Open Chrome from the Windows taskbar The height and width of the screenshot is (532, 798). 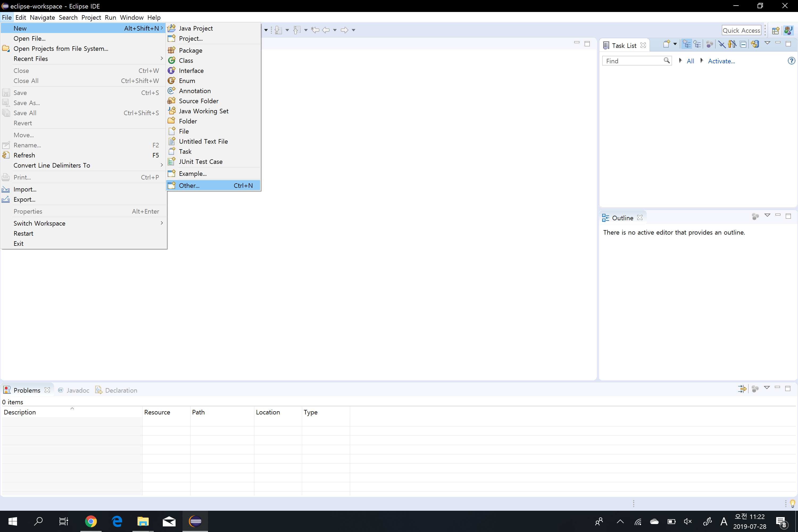pyautogui.click(x=91, y=521)
